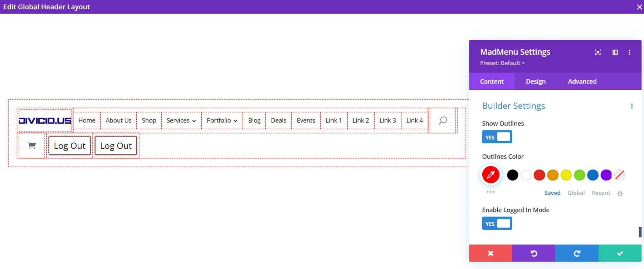The width and height of the screenshot is (644, 269).
Task: Discard changes with red X button
Action: pyautogui.click(x=491, y=253)
